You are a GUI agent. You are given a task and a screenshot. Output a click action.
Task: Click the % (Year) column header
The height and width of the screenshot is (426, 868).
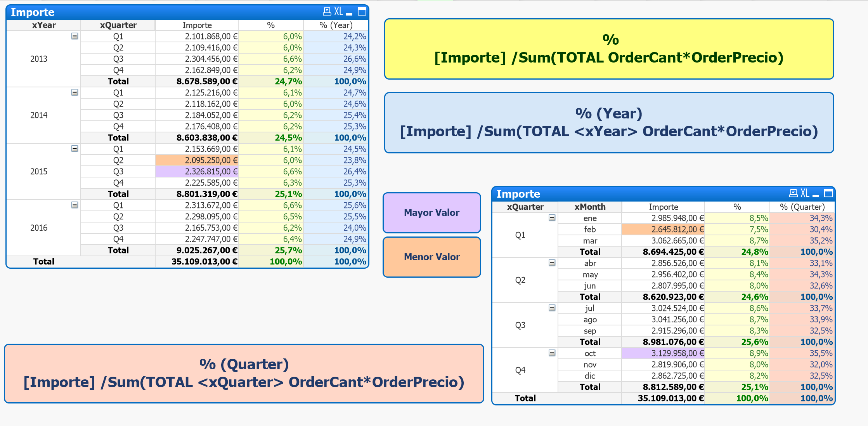click(x=336, y=25)
